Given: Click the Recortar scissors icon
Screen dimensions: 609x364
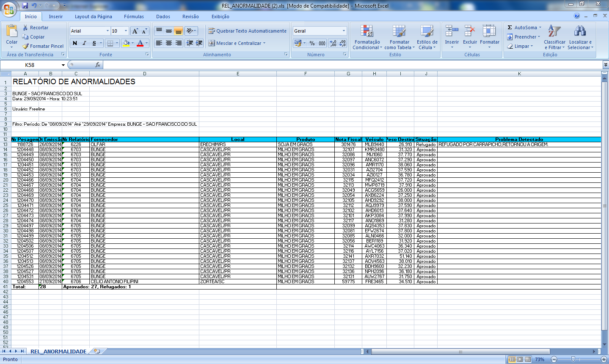Looking at the screenshot, I should click(25, 28).
